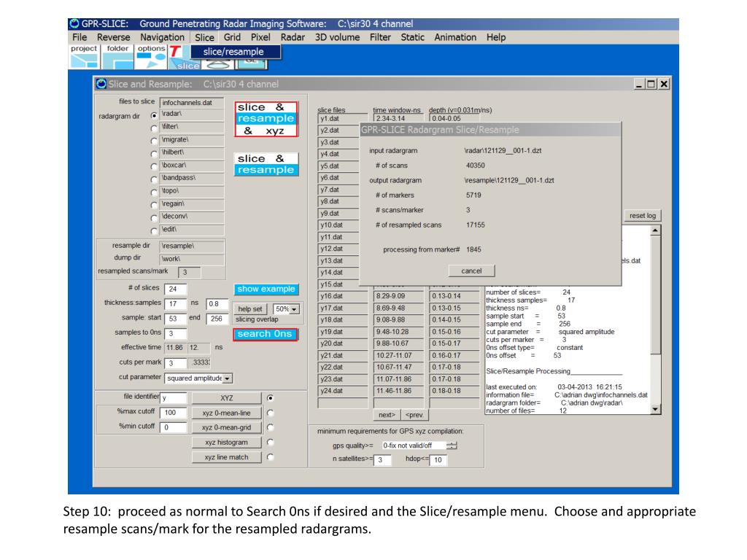Click the <prev slice files button
747x560 pixels.
(x=414, y=415)
